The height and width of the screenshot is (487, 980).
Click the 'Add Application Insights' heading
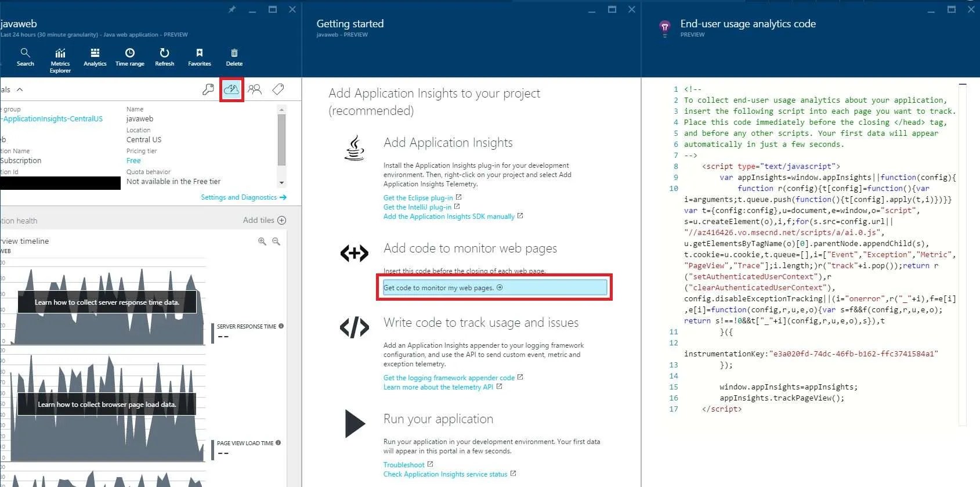(448, 143)
